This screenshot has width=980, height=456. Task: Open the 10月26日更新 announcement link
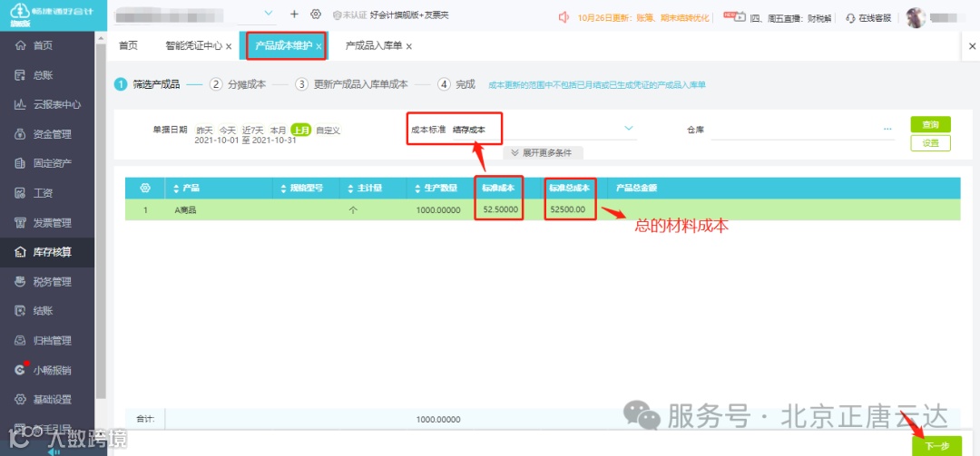[x=643, y=17]
